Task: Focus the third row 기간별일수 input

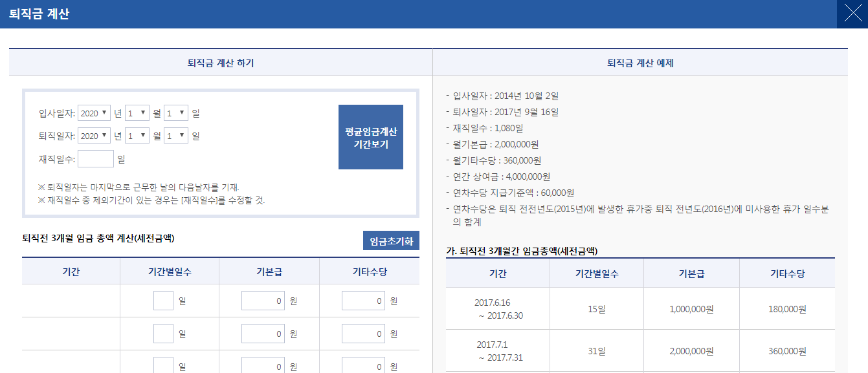Action: 163,365
